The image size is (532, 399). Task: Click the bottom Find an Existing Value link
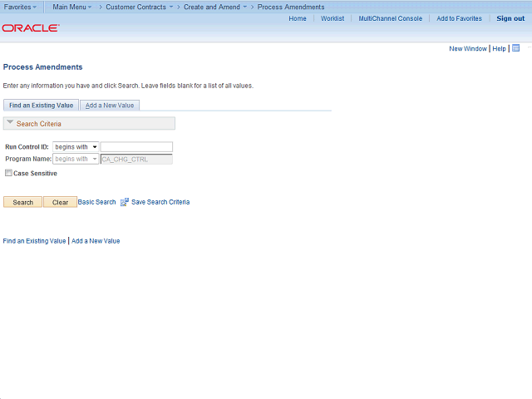tap(34, 241)
